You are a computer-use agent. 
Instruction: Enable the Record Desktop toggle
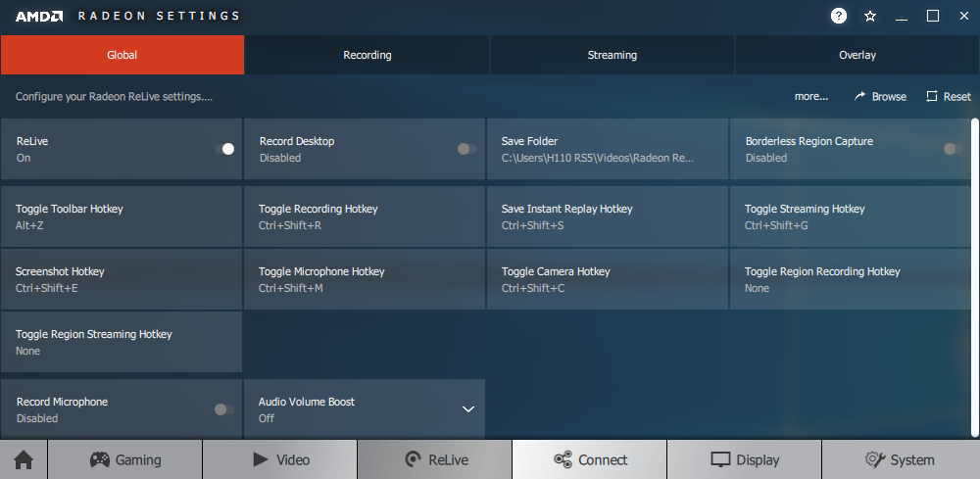tap(467, 149)
